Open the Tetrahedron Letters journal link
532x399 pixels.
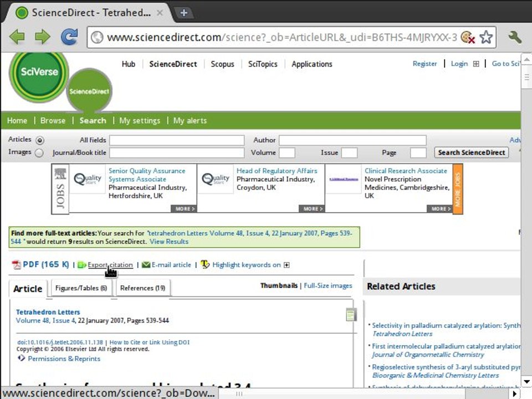point(48,312)
